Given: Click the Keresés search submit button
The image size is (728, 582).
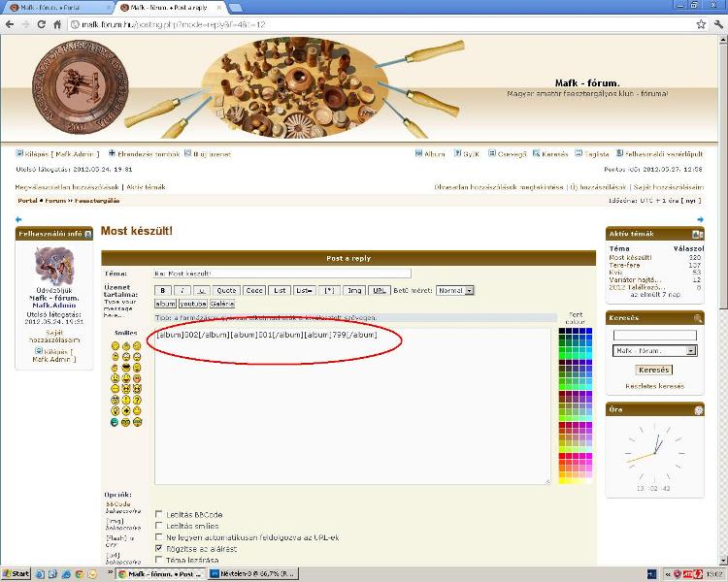Looking at the screenshot, I should pos(654,370).
